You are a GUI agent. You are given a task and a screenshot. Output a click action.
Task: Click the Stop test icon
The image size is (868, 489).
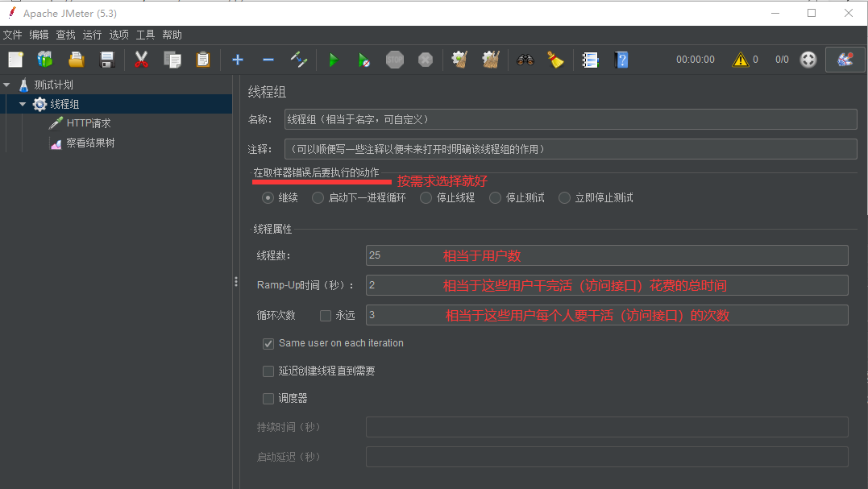coord(395,60)
